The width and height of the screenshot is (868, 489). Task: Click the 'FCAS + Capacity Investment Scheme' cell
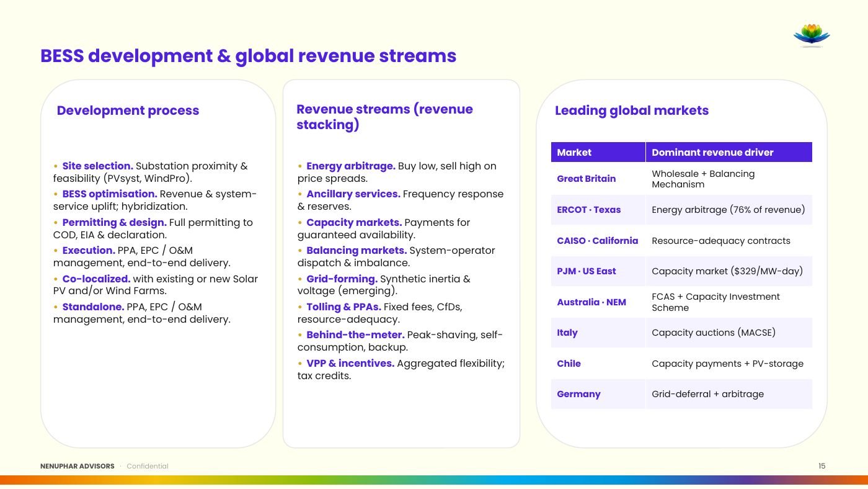[x=728, y=302]
